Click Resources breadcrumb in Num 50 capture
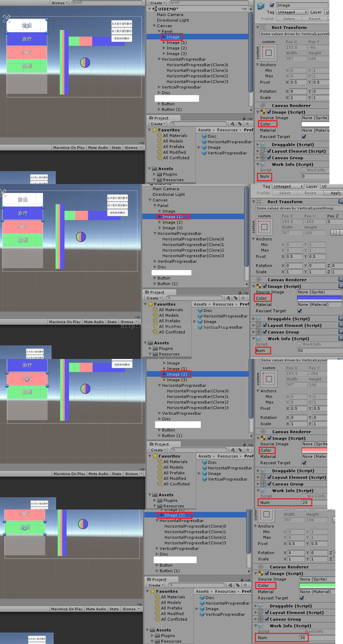 point(223,304)
